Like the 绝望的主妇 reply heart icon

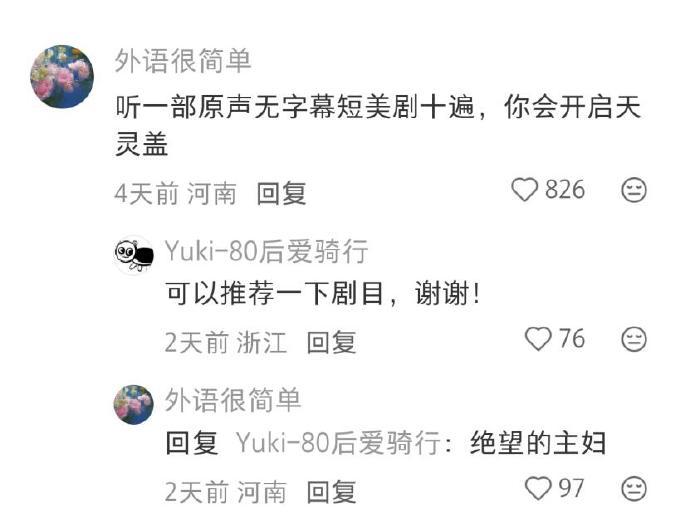click(538, 489)
